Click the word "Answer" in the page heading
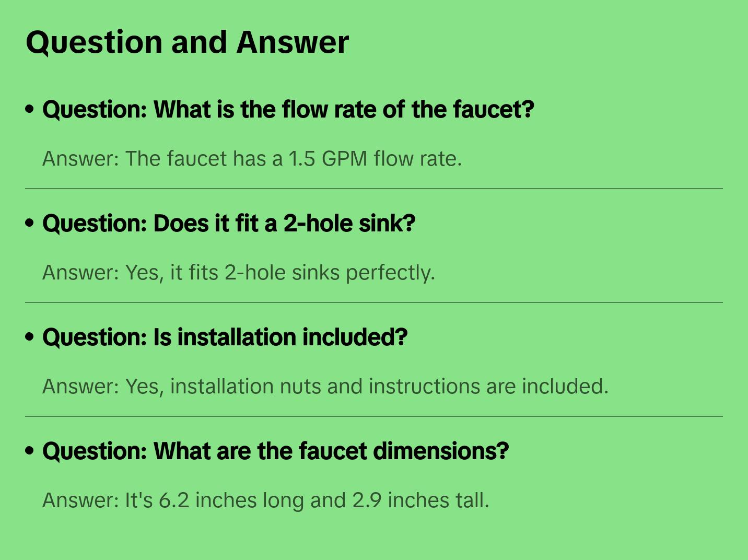This screenshot has height=560, width=748. click(293, 42)
